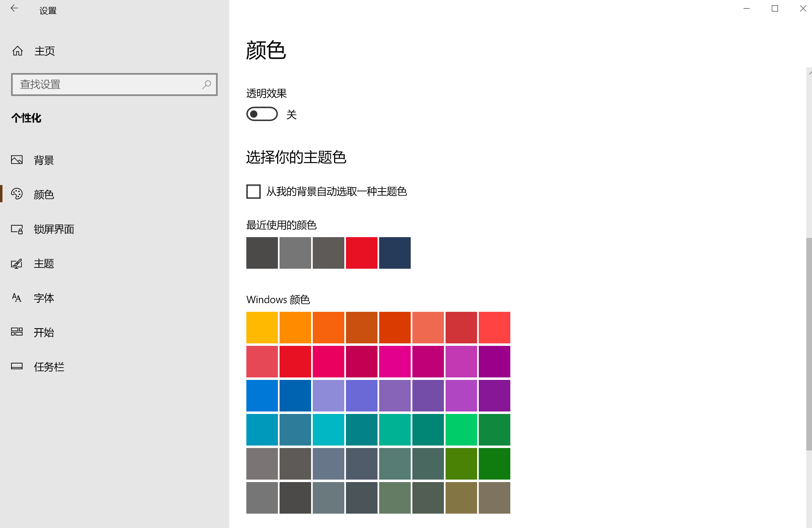The image size is (812, 528).
Task: Pick the red recent color swatch
Action: pos(362,253)
